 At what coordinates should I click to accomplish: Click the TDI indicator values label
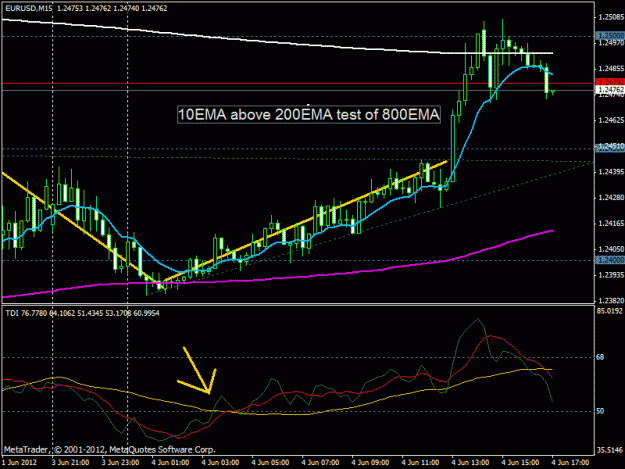click(83, 313)
